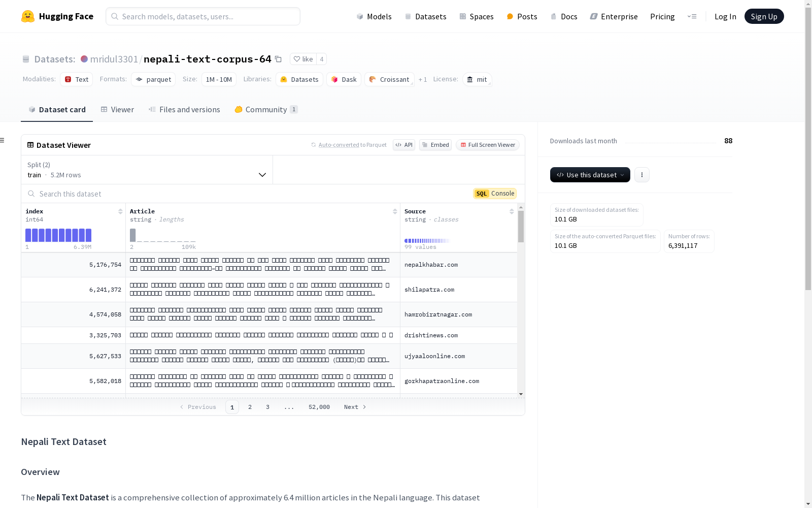Switch to the Viewer tab
The height and width of the screenshot is (508, 812).
point(117,110)
